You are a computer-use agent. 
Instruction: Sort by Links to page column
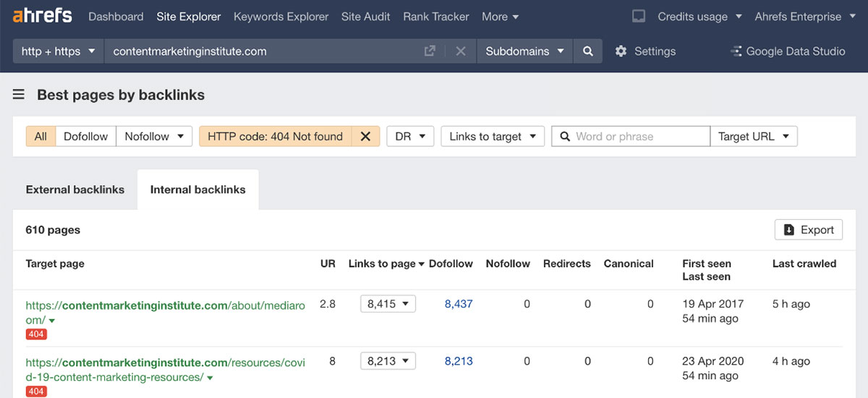[386, 263]
